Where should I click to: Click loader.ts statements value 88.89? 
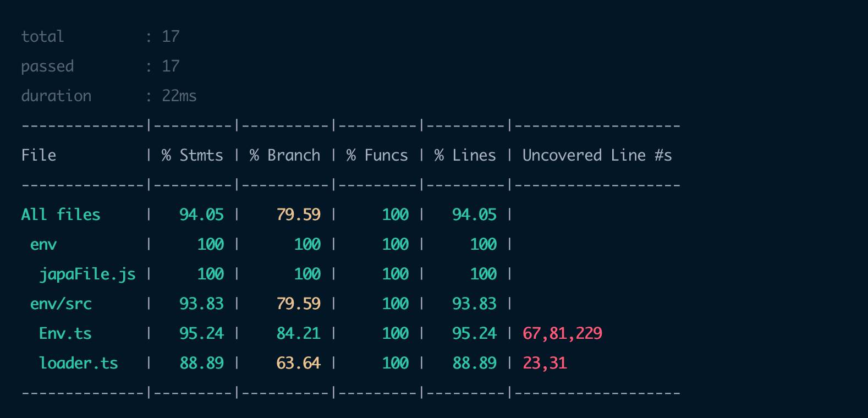[201, 363]
